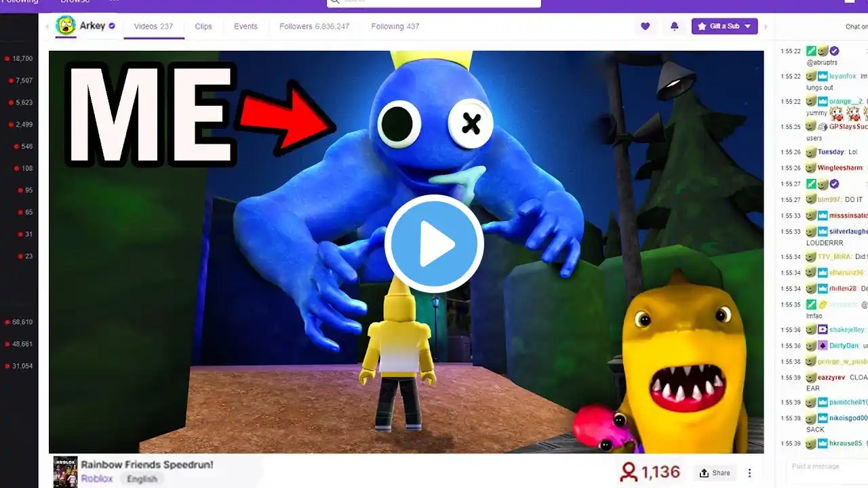View the Followers 6,836,247 tab
This screenshot has width=868, height=488.
[314, 26]
